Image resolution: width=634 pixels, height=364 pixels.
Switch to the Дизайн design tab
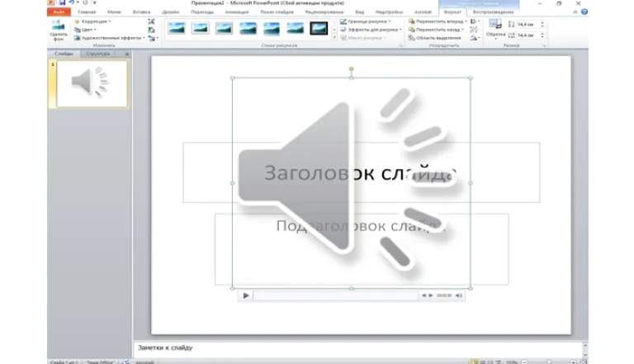coord(171,12)
